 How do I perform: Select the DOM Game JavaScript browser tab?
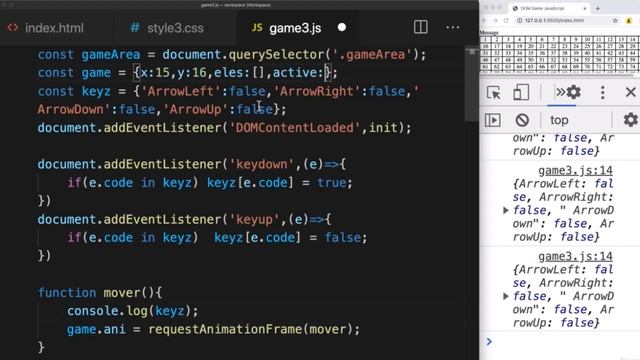(x=549, y=8)
